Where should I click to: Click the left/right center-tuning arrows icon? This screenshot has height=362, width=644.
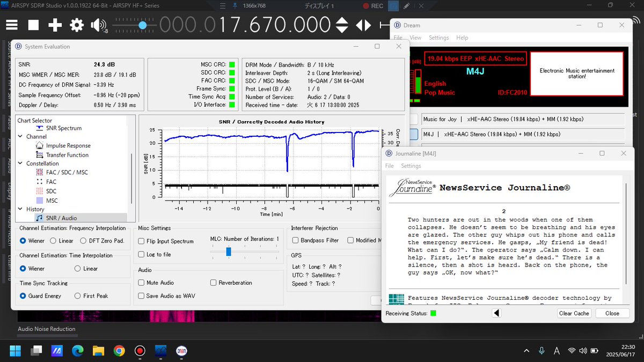(363, 25)
